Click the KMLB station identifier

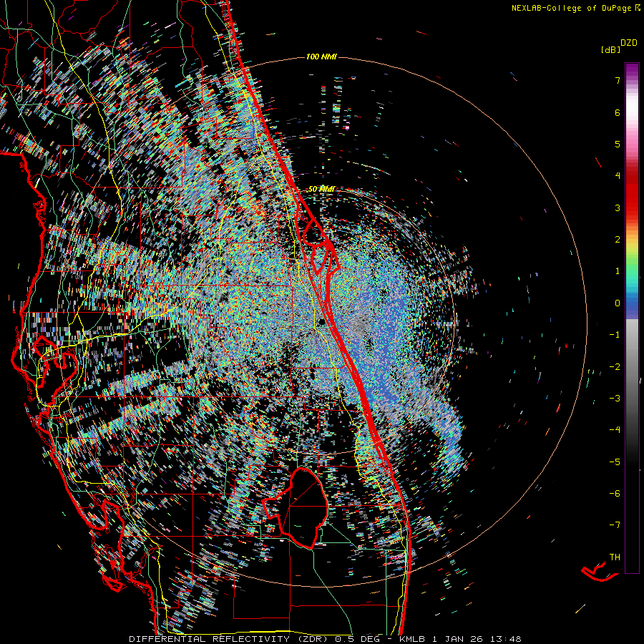click(x=413, y=639)
